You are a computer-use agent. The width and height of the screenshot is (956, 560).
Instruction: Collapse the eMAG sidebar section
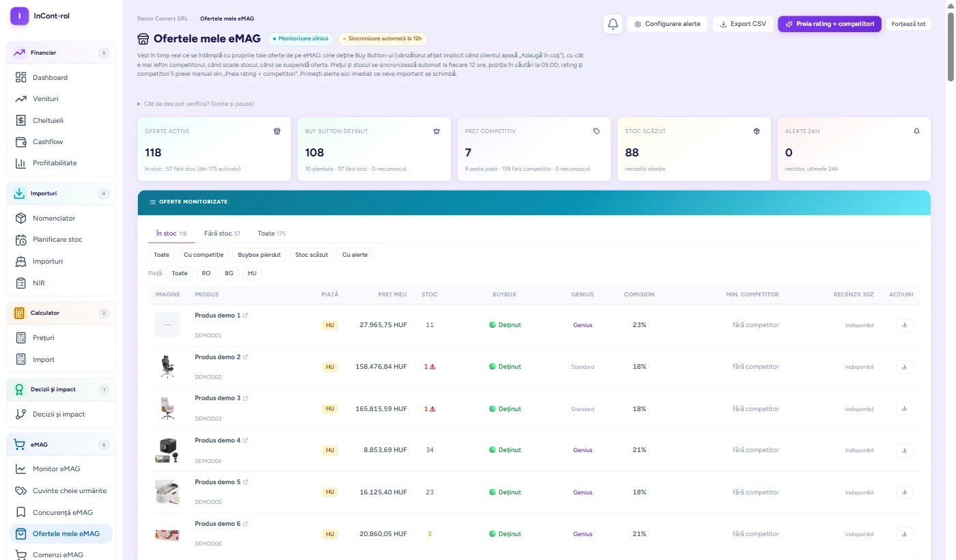pos(61,445)
